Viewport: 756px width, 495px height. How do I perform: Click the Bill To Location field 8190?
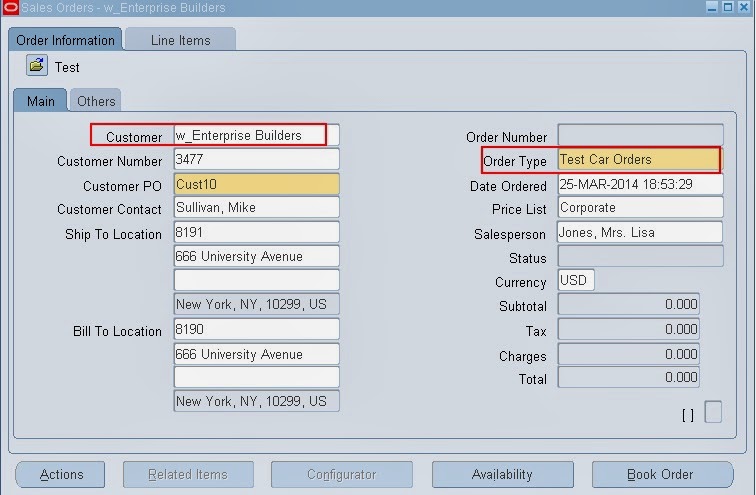pyautogui.click(x=256, y=329)
